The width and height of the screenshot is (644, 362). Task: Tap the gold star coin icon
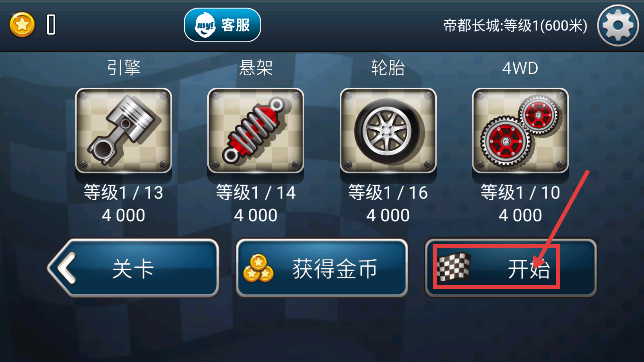coord(22,25)
